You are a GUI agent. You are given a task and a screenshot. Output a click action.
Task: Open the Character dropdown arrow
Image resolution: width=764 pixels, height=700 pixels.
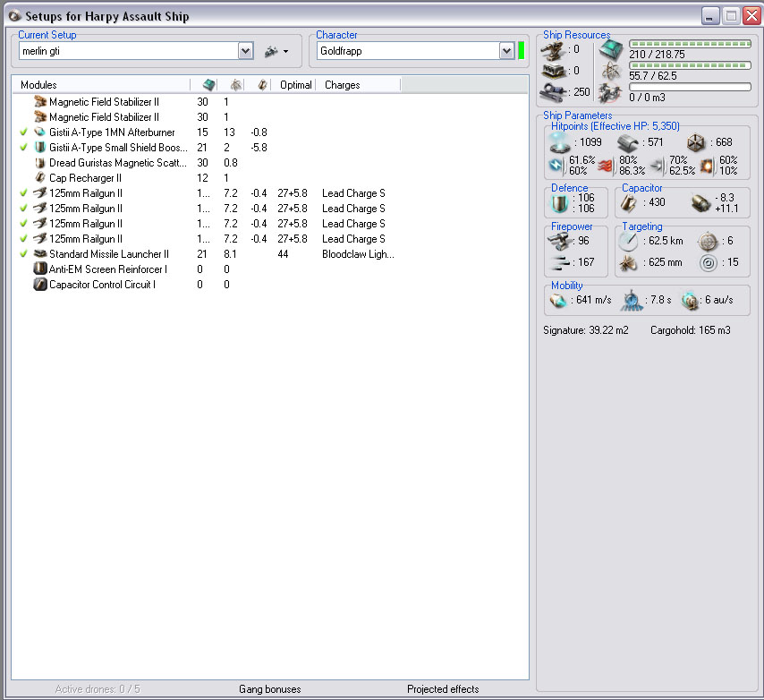coord(506,51)
